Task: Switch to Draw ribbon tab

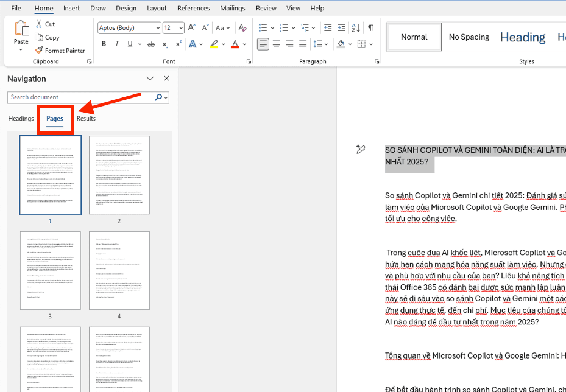Action: tap(98, 9)
